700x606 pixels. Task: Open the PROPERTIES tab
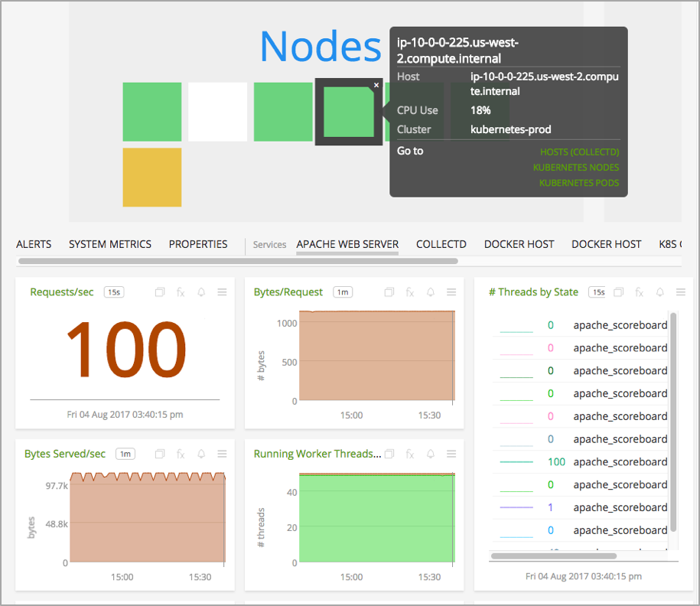tap(198, 244)
